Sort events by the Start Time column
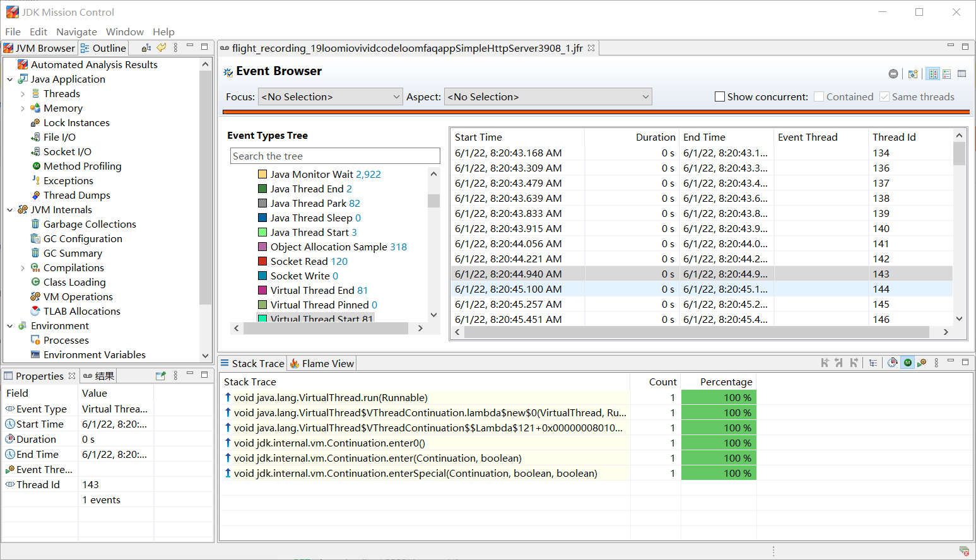The image size is (976, 560). tap(517, 137)
